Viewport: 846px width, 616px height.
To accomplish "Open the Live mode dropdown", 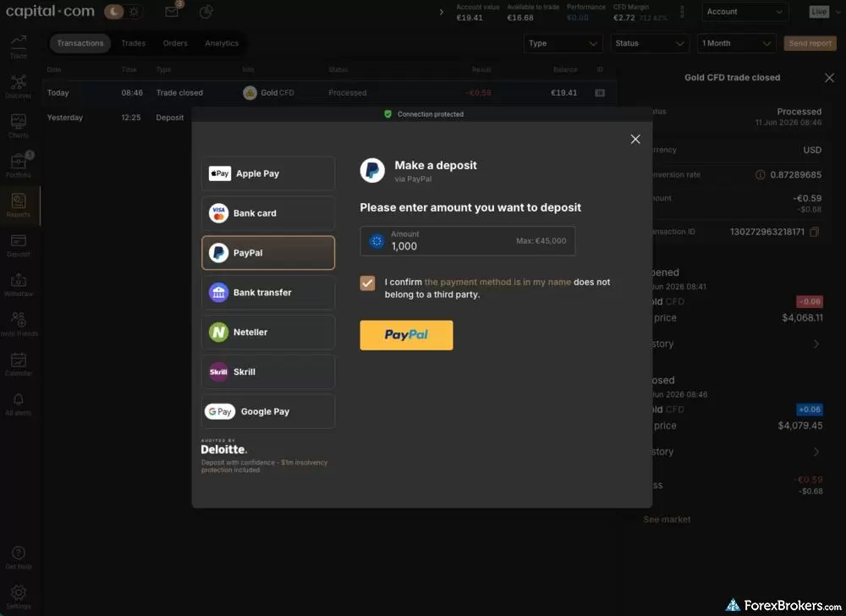I will (x=824, y=11).
